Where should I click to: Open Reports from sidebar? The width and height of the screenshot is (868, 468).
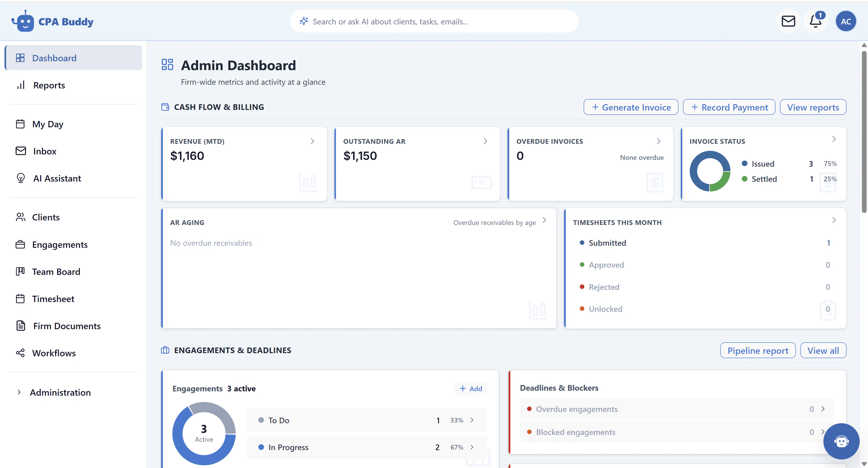[x=74, y=85]
